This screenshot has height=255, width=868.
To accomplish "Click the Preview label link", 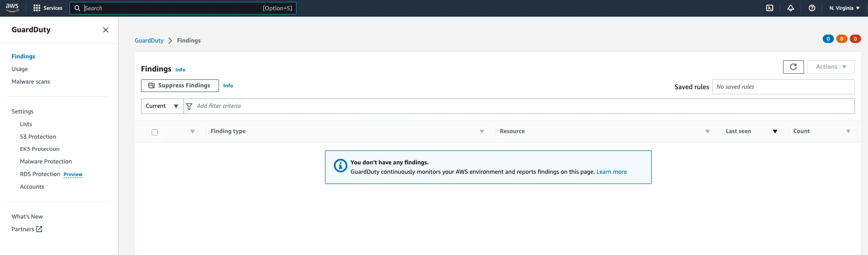I will point(73,175).
